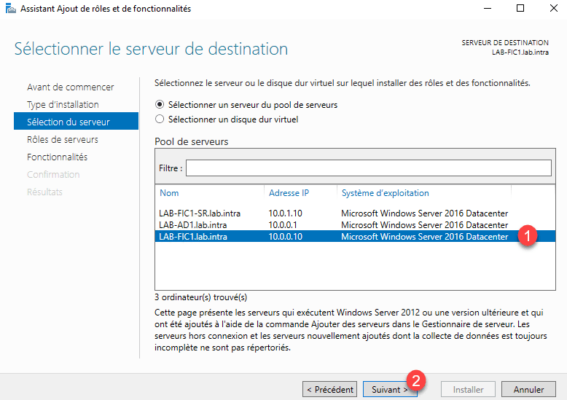This screenshot has height=400, width=567.
Task: Click the greyed 'Résultats' step
Action: pyautogui.click(x=44, y=192)
